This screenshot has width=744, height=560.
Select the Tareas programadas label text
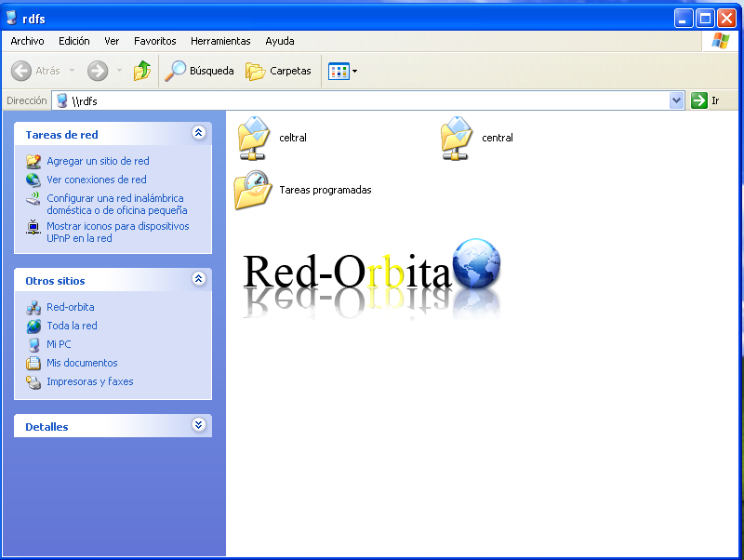(325, 190)
